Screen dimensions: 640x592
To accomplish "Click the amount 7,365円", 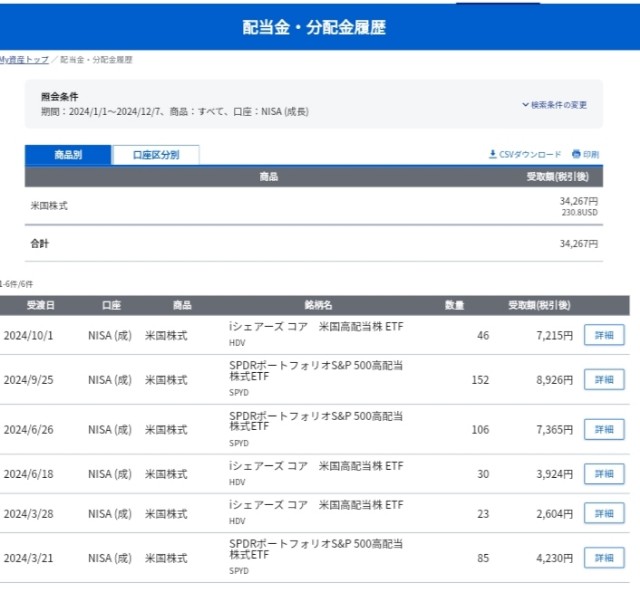I will point(554,430).
